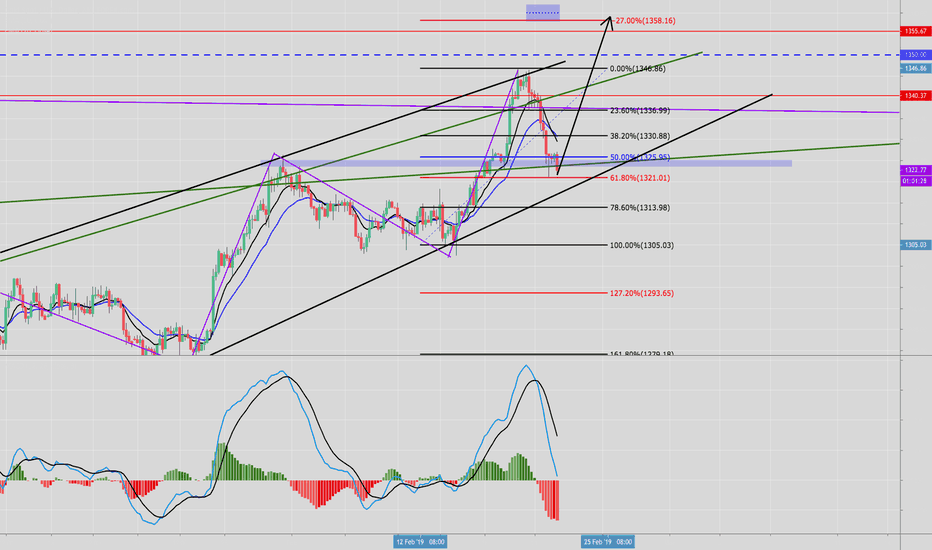The height and width of the screenshot is (550, 932).
Task: Select the 50.00% blue Fibonacci level label
Action: [640, 158]
